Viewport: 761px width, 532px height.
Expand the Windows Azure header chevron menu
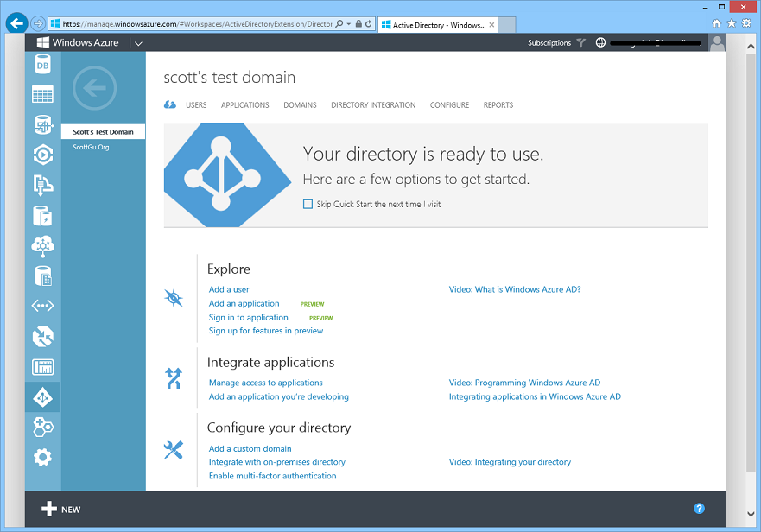coord(138,43)
